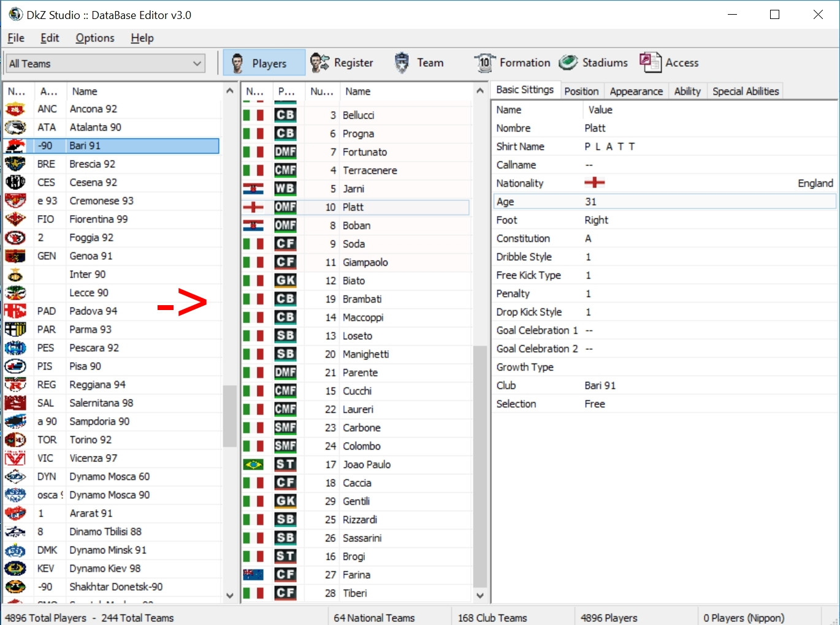The image size is (840, 625).
Task: Open the Edit menu
Action: (50, 38)
